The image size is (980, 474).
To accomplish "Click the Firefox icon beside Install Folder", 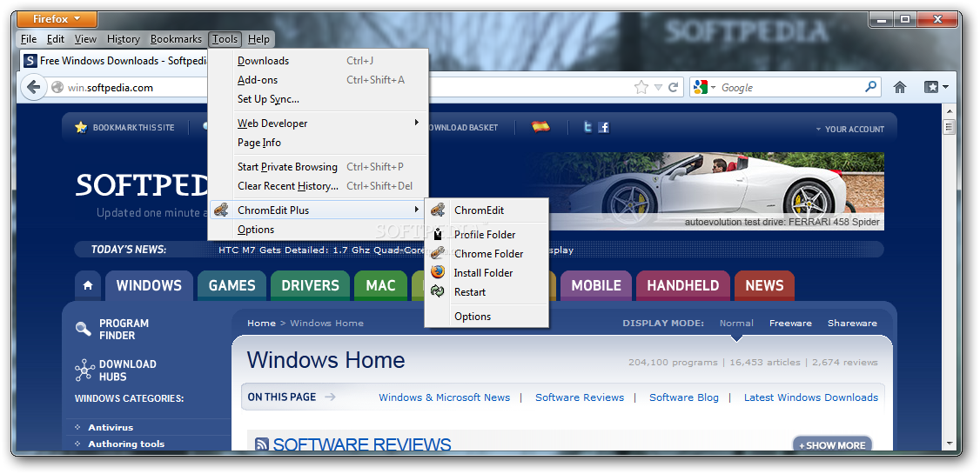I will point(438,272).
